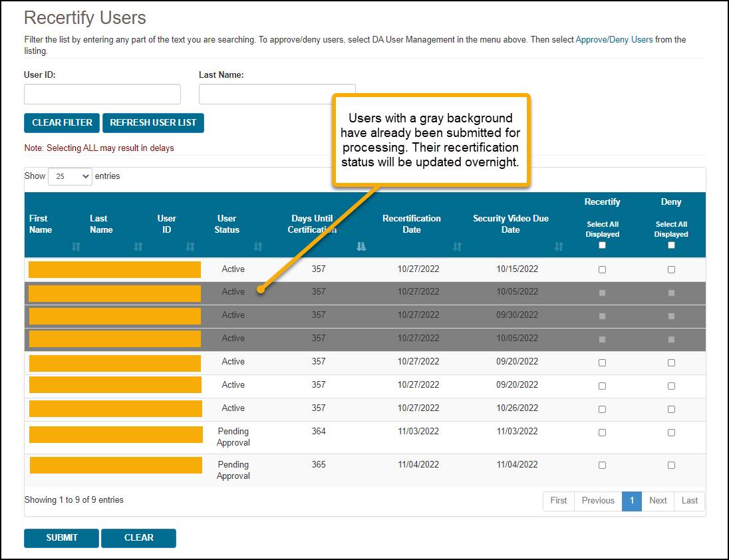Tick Recertify checkbox for 10/15/2022 row
This screenshot has height=560, width=729.
[x=603, y=269]
